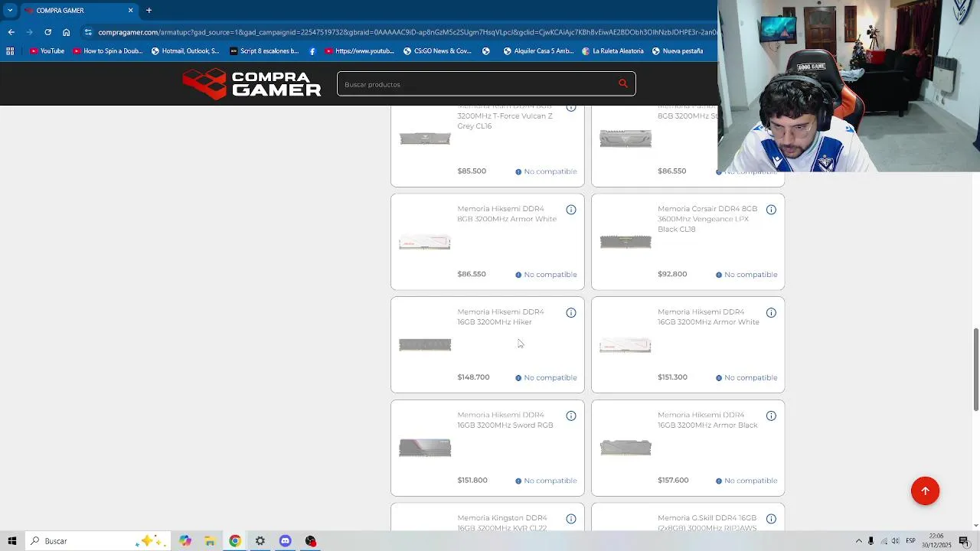The image size is (980, 551).
Task: Click the Compra Gamer logo
Action: (x=252, y=84)
